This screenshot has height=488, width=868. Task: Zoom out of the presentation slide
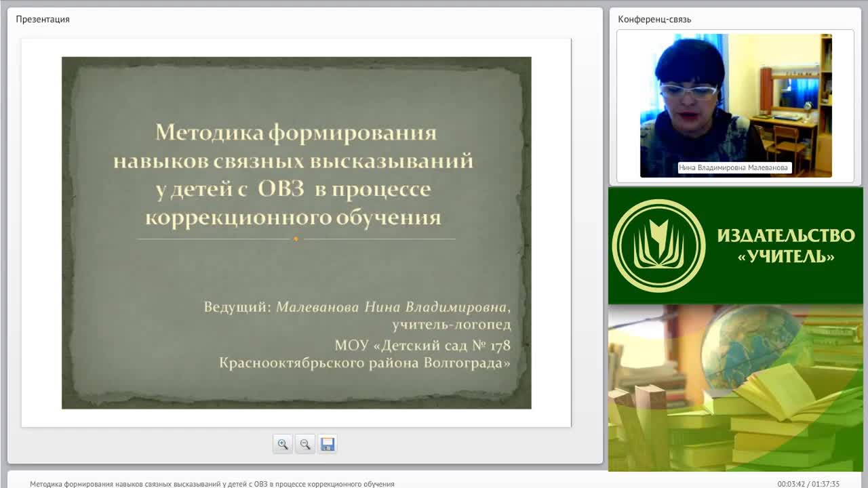305,444
